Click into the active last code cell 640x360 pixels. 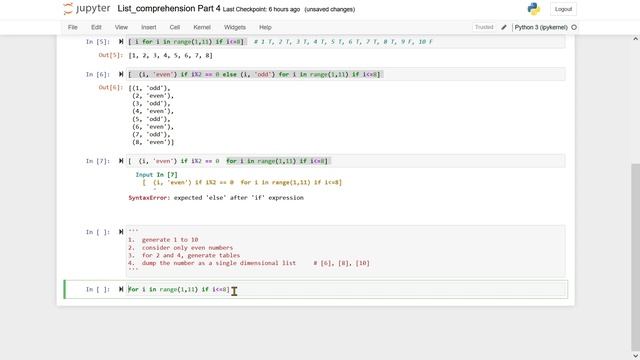346,289
